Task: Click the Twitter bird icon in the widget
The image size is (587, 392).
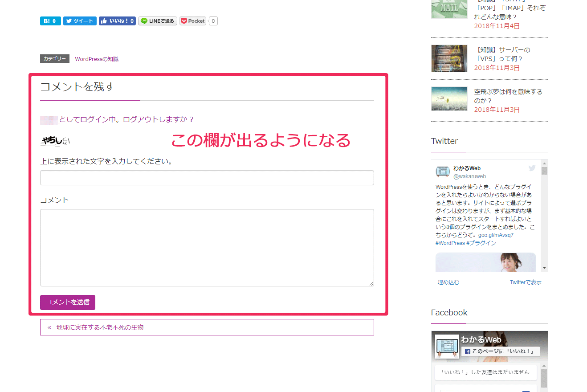Action: click(x=532, y=168)
